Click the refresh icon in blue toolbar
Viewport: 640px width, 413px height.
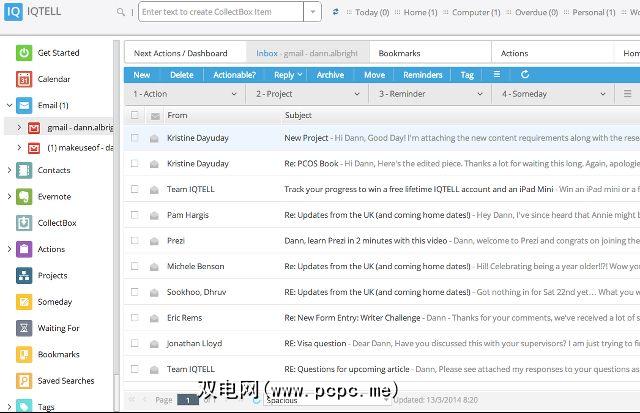525,74
